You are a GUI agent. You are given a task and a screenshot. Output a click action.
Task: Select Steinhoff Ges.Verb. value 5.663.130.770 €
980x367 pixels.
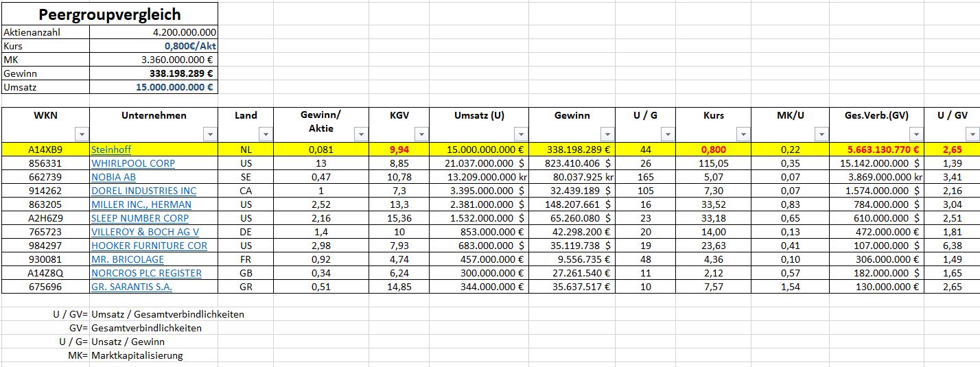click(876, 150)
